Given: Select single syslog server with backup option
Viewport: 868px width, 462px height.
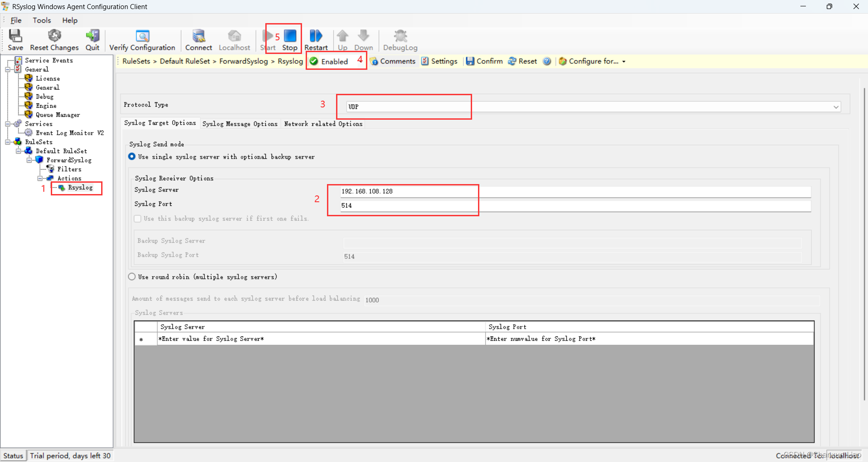Looking at the screenshot, I should point(132,156).
